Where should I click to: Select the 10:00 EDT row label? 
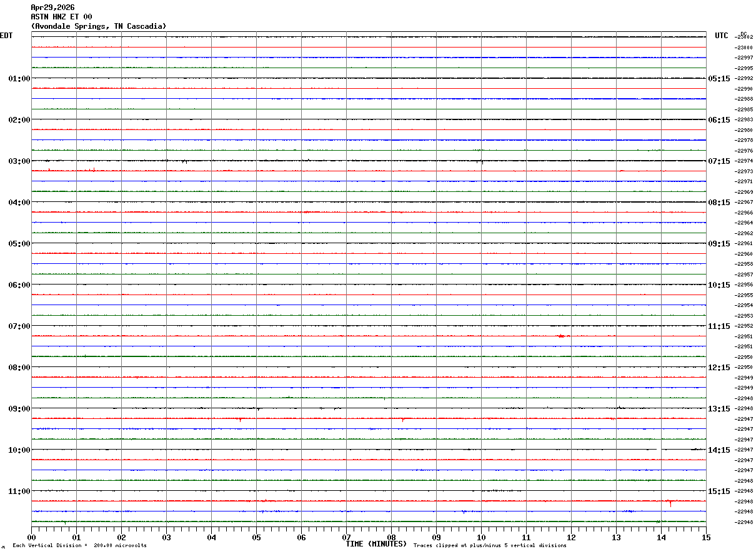(x=19, y=450)
